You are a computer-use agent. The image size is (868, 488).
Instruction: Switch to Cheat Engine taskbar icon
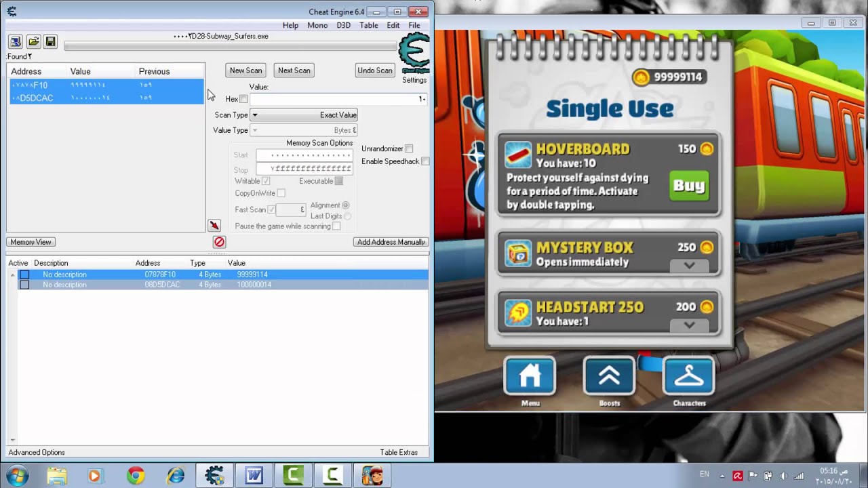(x=215, y=476)
